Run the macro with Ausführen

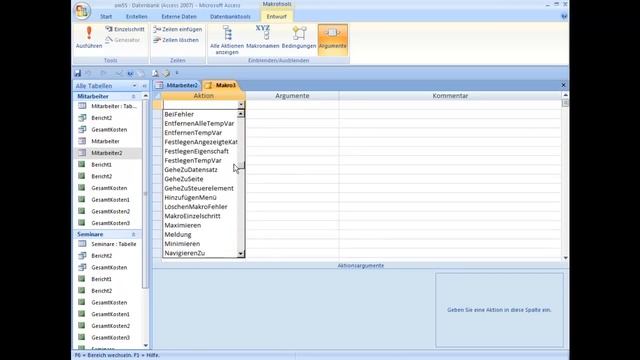coord(89,37)
